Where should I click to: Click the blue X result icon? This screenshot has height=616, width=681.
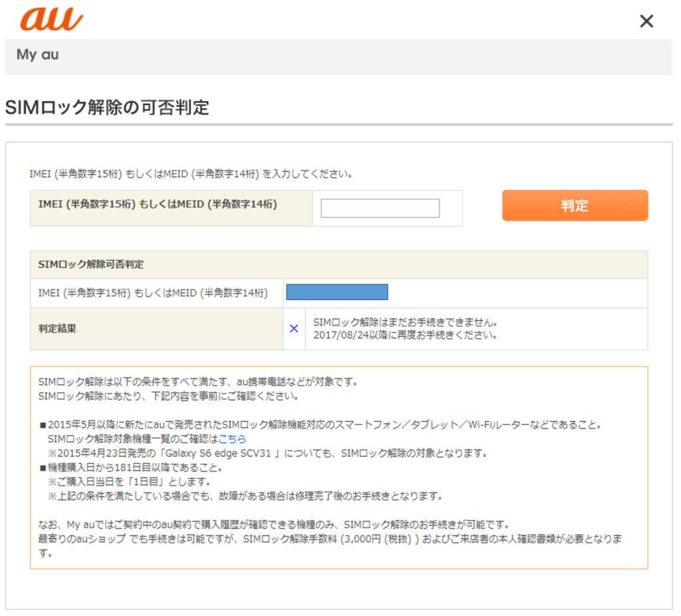click(294, 329)
